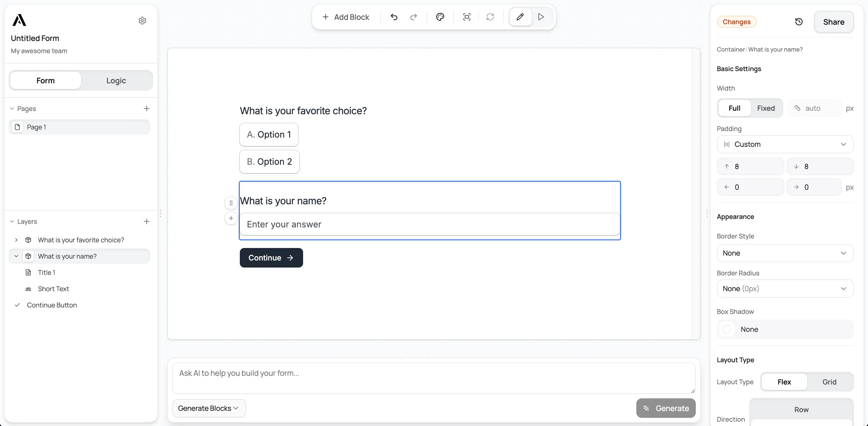Click the Share button

pos(834,21)
